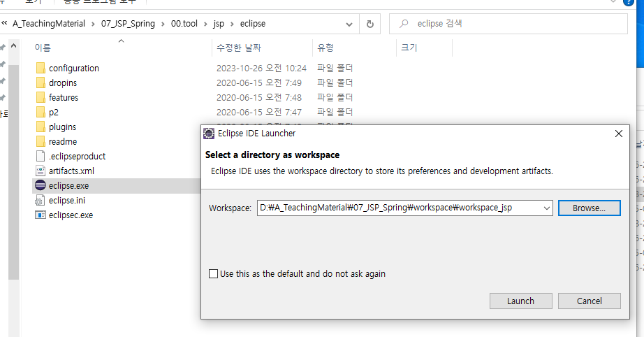Go to A_TeachingMaterial in the breadcrumb
Image resolution: width=644 pixels, height=337 pixels.
click(49, 24)
